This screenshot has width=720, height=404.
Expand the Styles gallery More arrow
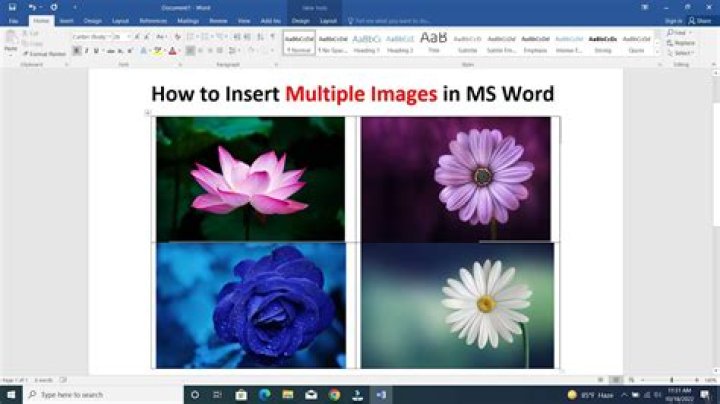pos(658,53)
